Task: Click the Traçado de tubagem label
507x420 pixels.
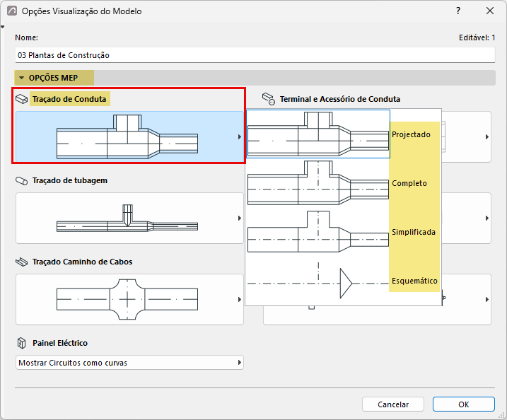Action: 70,180
